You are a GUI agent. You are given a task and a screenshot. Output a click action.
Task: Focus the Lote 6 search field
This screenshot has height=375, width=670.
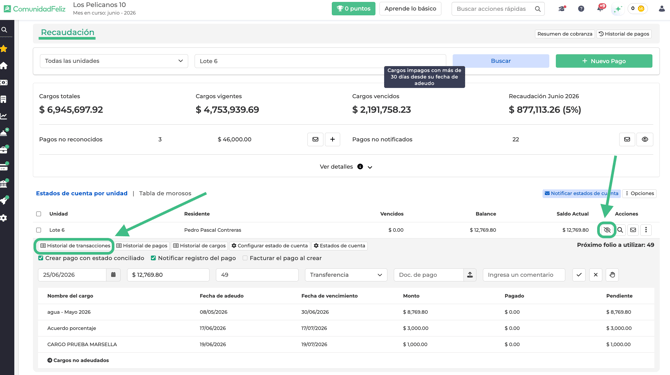click(x=320, y=61)
